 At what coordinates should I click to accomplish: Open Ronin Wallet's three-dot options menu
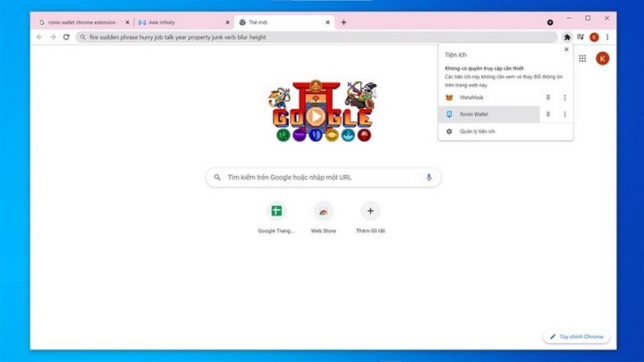(x=564, y=114)
